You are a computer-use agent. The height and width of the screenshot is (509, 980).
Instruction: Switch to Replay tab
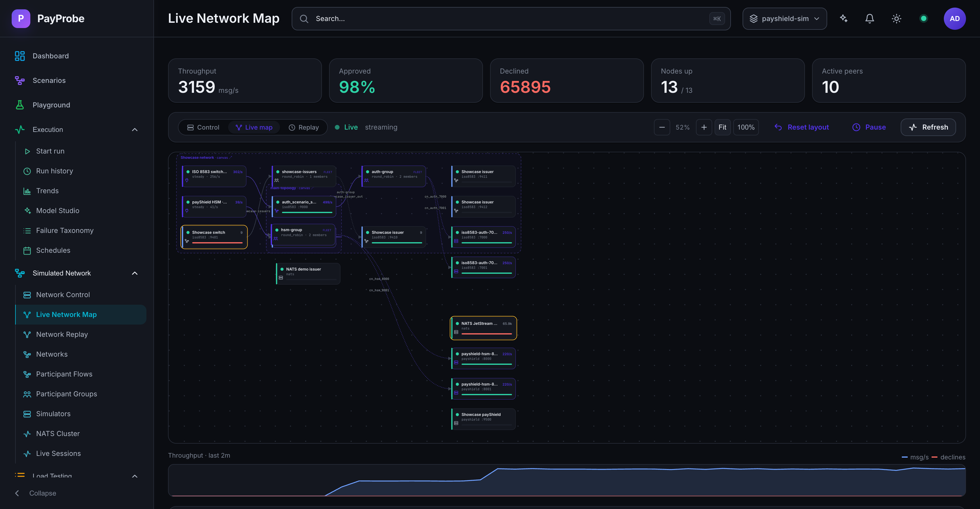[304, 127]
